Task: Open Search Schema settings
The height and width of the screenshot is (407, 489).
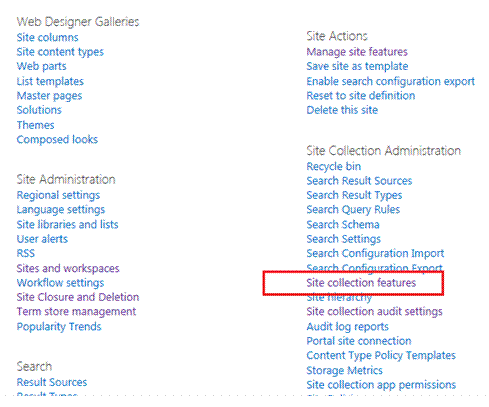Action: point(343,224)
